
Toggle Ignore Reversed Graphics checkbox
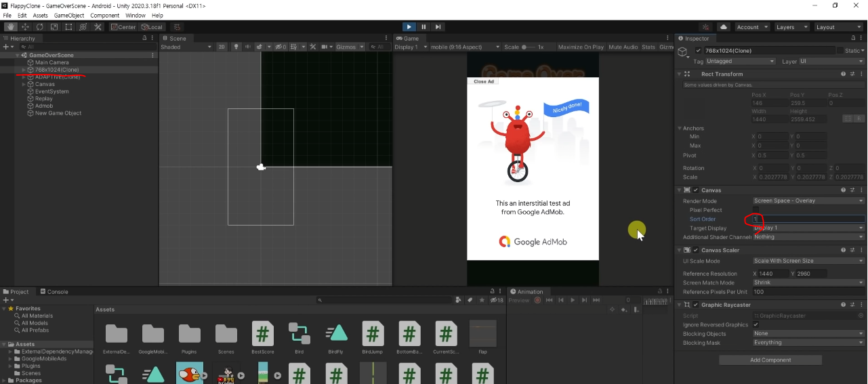756,324
